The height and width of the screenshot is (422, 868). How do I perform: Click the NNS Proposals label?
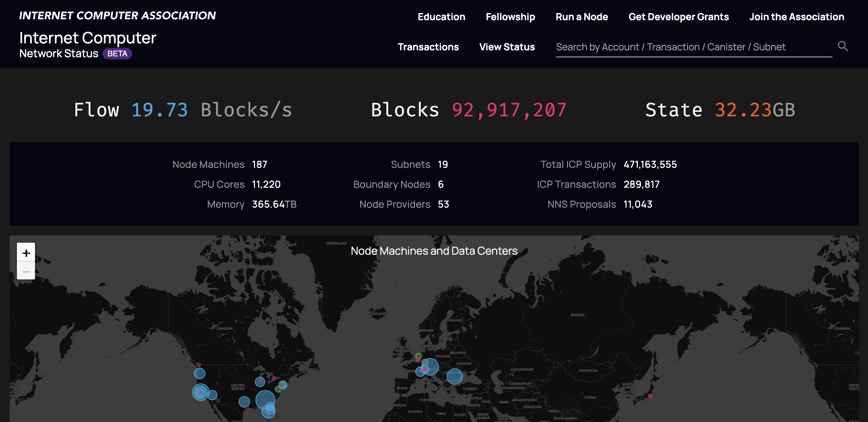581,204
